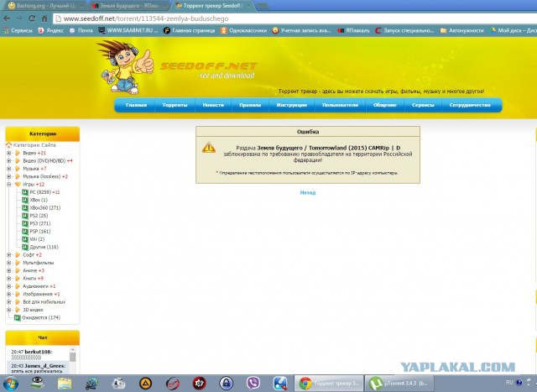Click the Назад link
The image size is (537, 392).
pyautogui.click(x=308, y=192)
